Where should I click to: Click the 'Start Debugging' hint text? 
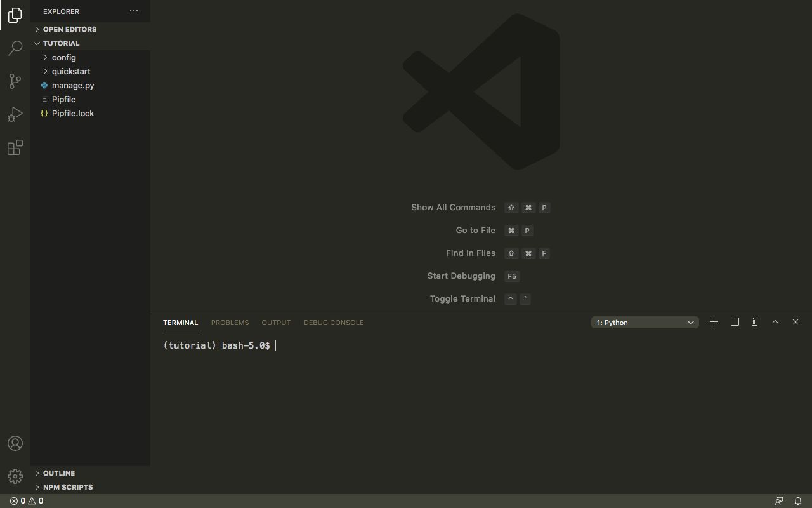pyautogui.click(x=461, y=276)
